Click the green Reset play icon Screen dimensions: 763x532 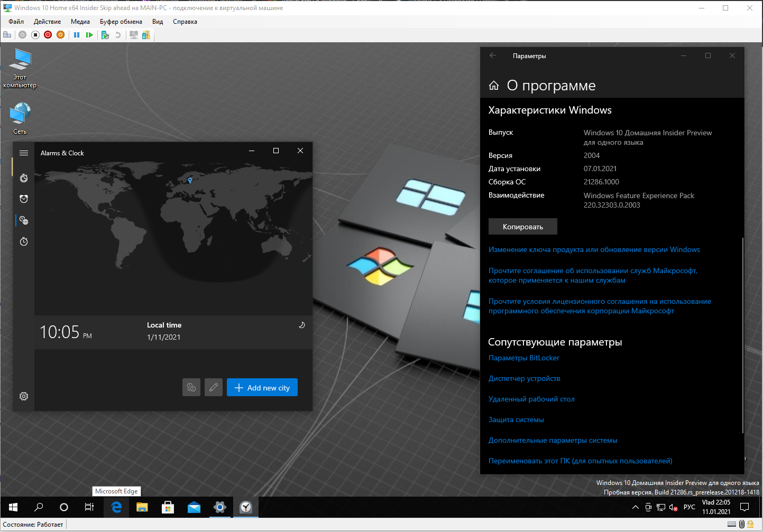click(x=89, y=35)
